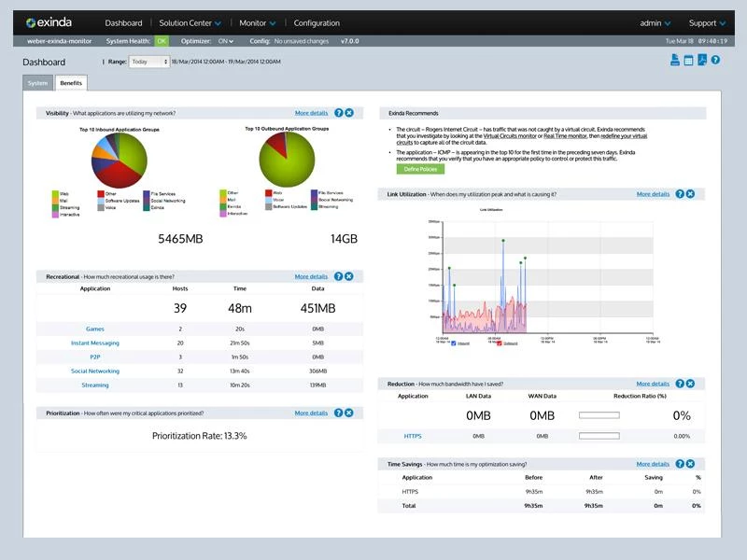Open help for the Time Savings panel
Viewport: 747px width, 560px height.
click(680, 464)
